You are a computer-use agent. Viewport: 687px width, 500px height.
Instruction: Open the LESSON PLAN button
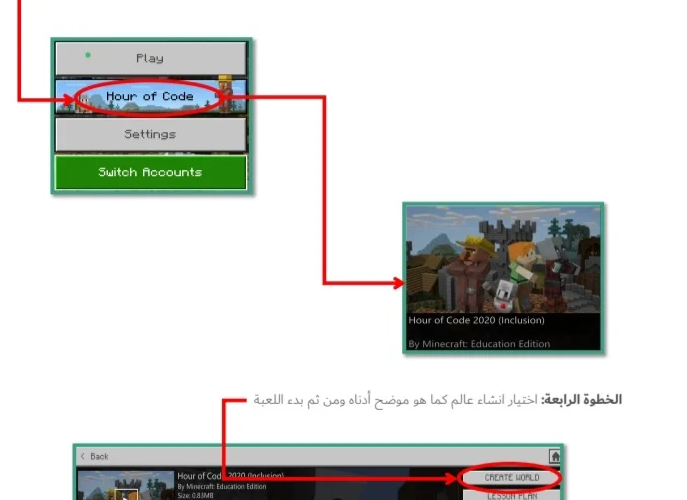[x=511, y=496]
